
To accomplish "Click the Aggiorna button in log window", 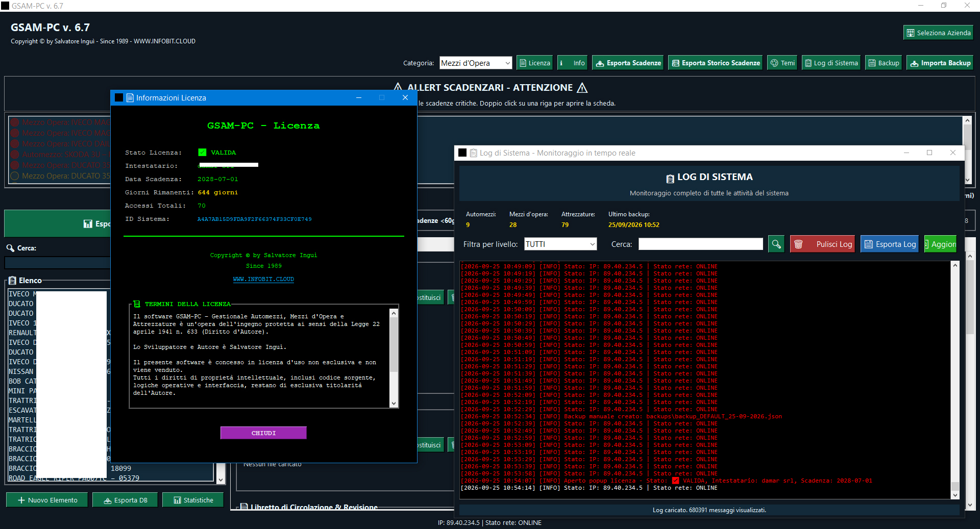I will click(x=940, y=244).
